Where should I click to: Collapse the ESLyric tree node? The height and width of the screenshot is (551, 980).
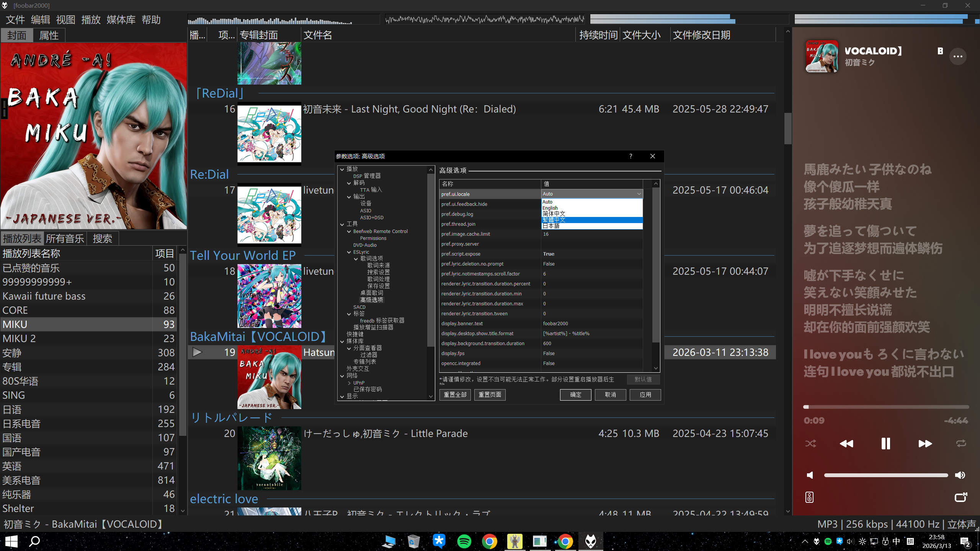click(x=349, y=252)
